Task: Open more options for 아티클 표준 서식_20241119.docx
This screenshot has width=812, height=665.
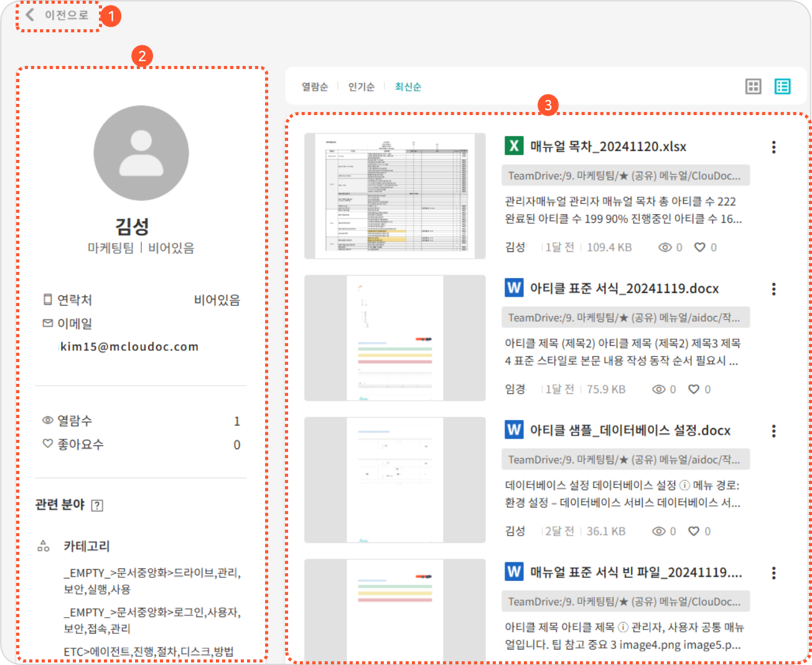Action: (773, 289)
